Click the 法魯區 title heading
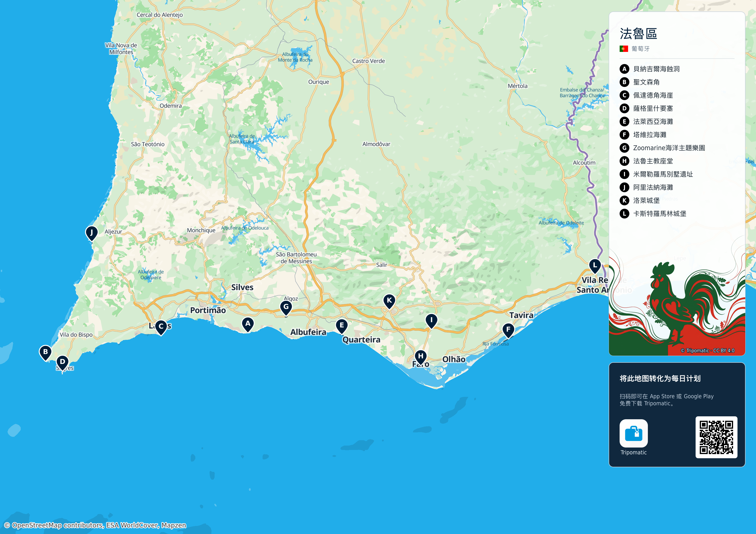The width and height of the screenshot is (756, 534). 638,34
